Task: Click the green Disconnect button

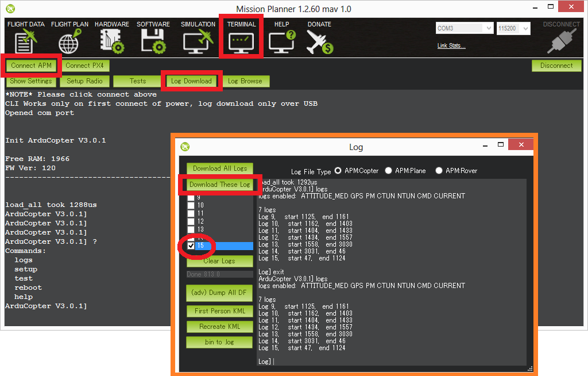Action: (556, 66)
